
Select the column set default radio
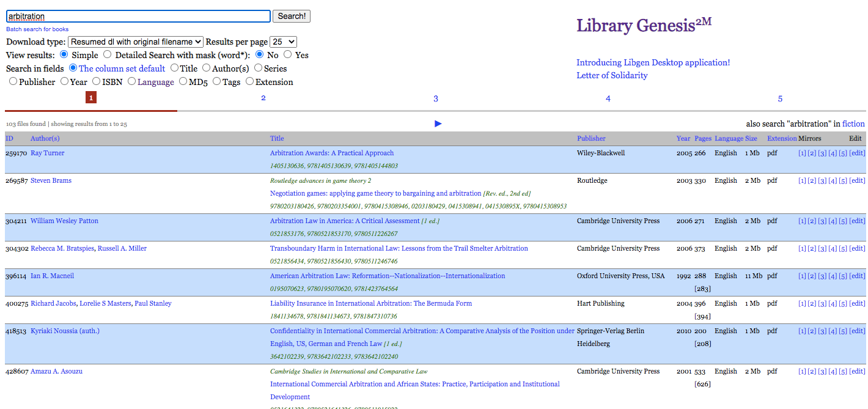tap(73, 68)
